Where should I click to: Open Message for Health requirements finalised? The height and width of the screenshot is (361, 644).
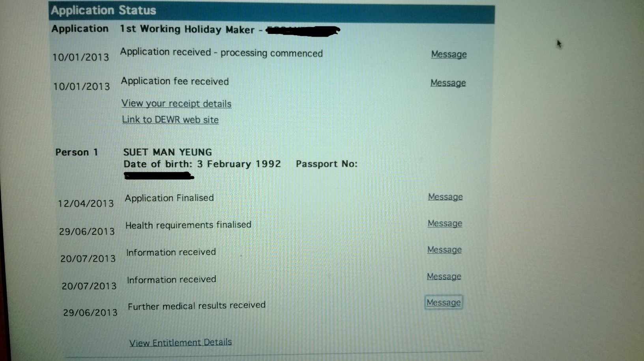445,223
